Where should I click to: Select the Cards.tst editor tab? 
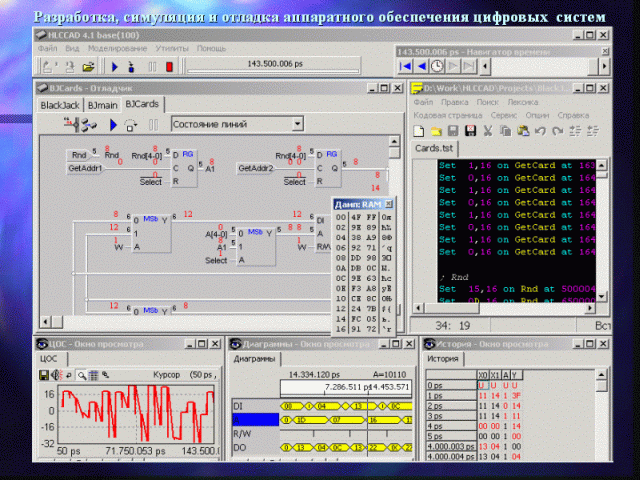pyautogui.click(x=434, y=148)
